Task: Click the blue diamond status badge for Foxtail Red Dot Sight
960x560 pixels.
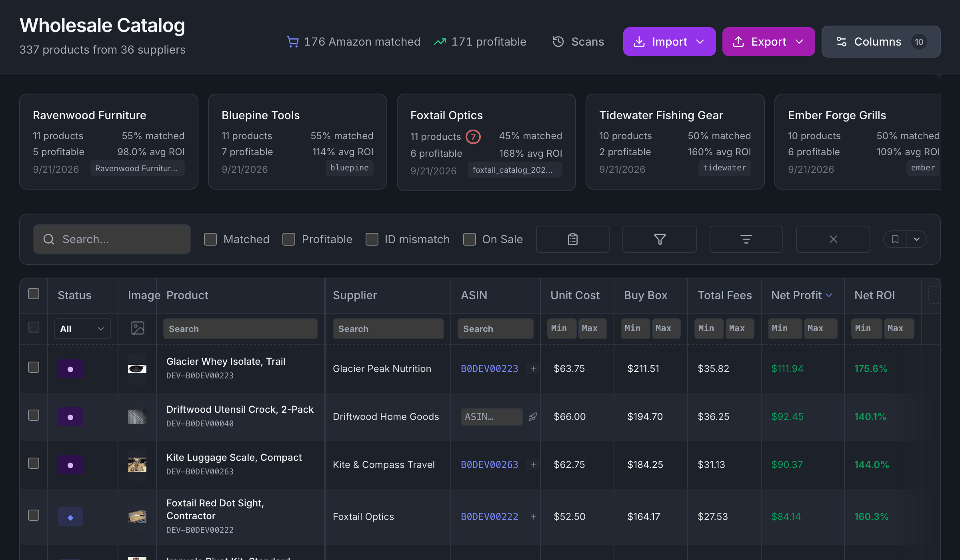Action: (x=70, y=517)
